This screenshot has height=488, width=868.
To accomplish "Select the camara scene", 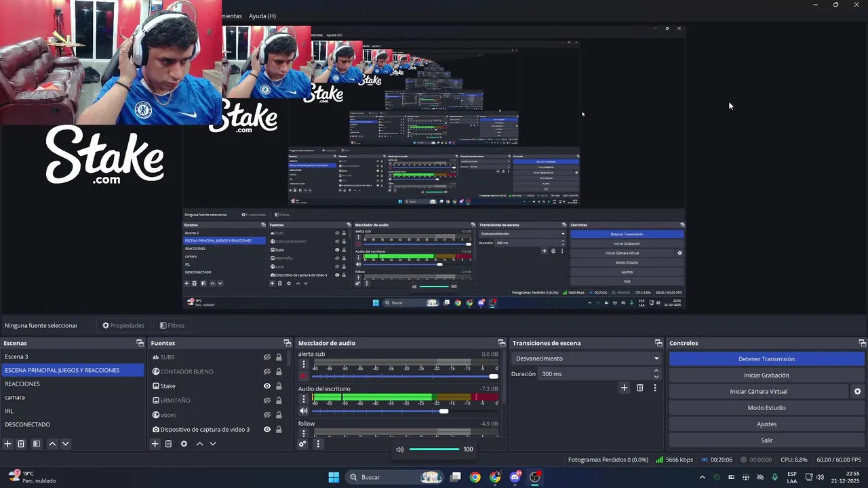I will tap(73, 397).
